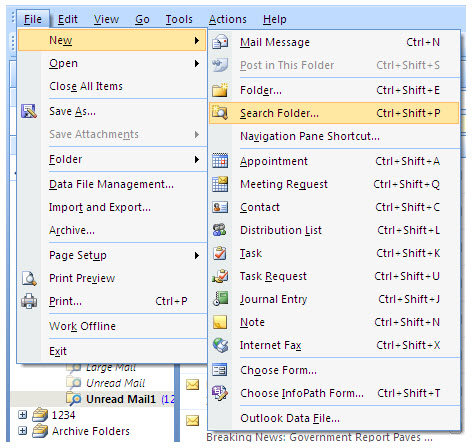Open the Actions menu
473x448 pixels.
pos(228,19)
